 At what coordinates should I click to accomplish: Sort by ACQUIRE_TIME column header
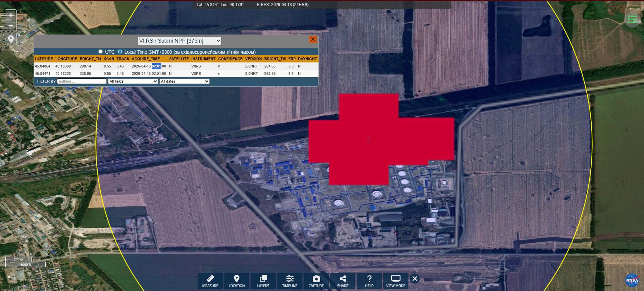[x=146, y=59]
